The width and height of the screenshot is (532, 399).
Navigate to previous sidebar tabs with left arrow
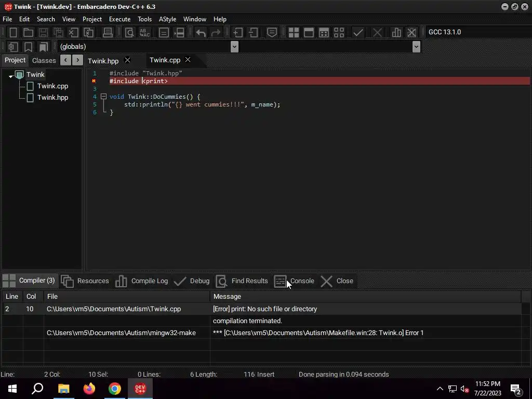pos(65,60)
